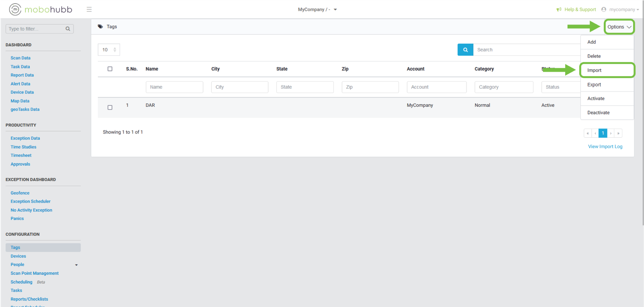
Task: Open the View Import Log link
Action: pos(605,147)
